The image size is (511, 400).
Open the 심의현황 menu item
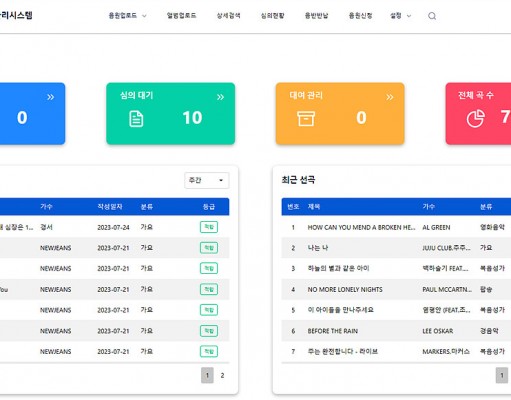[272, 16]
